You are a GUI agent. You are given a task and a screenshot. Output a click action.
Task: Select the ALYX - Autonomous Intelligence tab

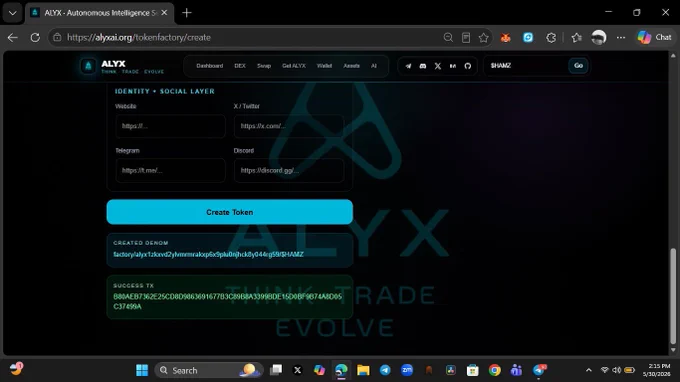point(99,13)
